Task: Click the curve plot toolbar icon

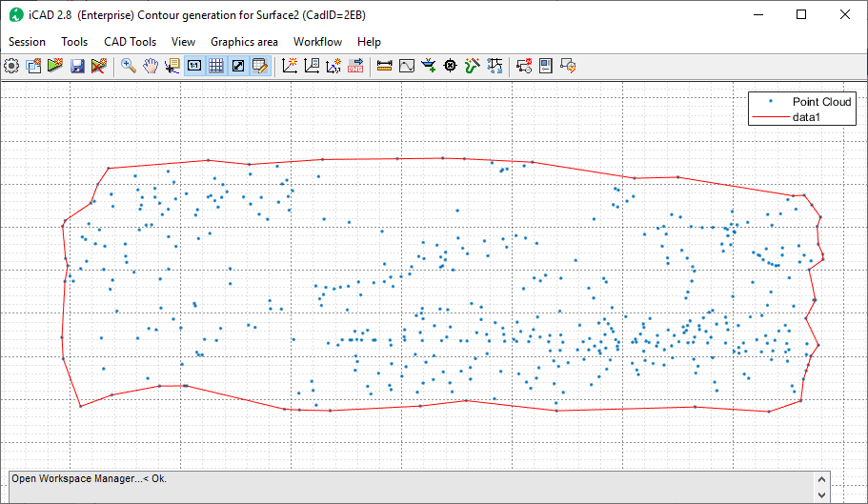Action: click(407, 66)
